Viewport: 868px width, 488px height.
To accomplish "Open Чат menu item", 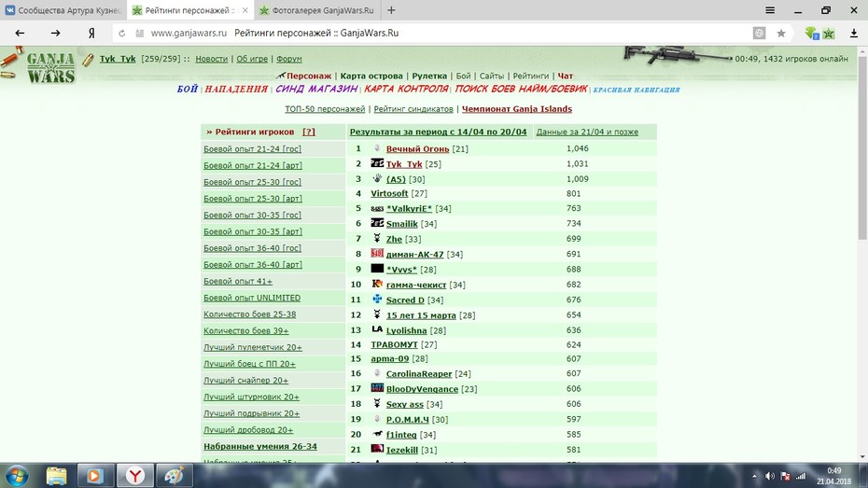I will coord(566,76).
